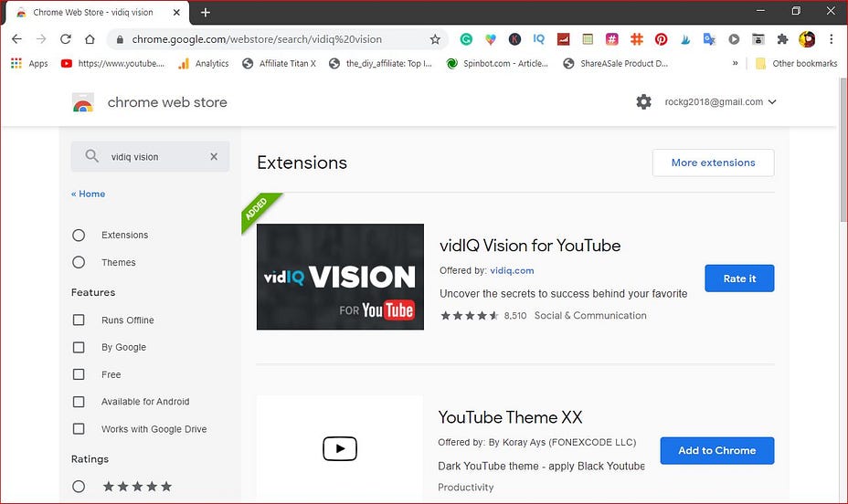The width and height of the screenshot is (848, 504).
Task: Open the colorful heart extension icon
Action: pos(491,39)
